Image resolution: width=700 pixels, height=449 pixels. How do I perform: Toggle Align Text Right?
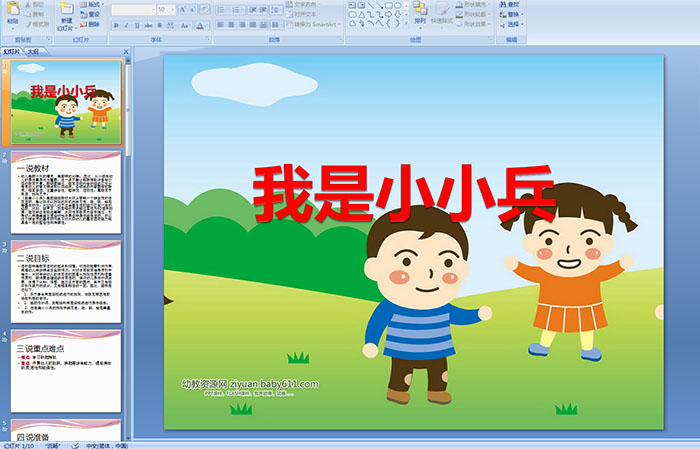pos(242,25)
